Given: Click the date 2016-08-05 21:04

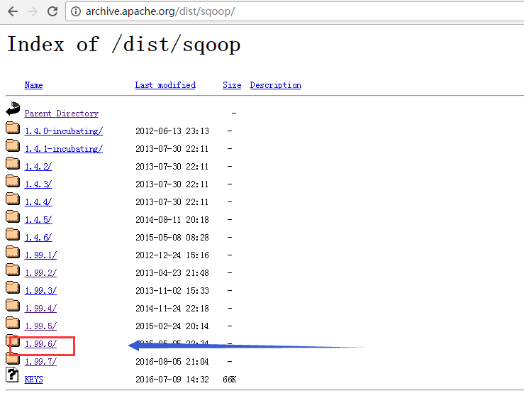Looking at the screenshot, I should tap(172, 362).
